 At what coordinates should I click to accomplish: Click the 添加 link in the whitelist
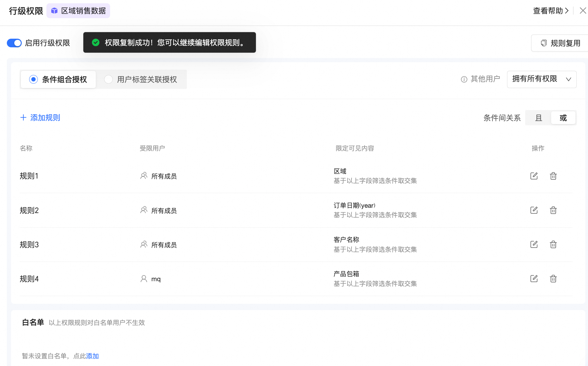pyautogui.click(x=92, y=356)
